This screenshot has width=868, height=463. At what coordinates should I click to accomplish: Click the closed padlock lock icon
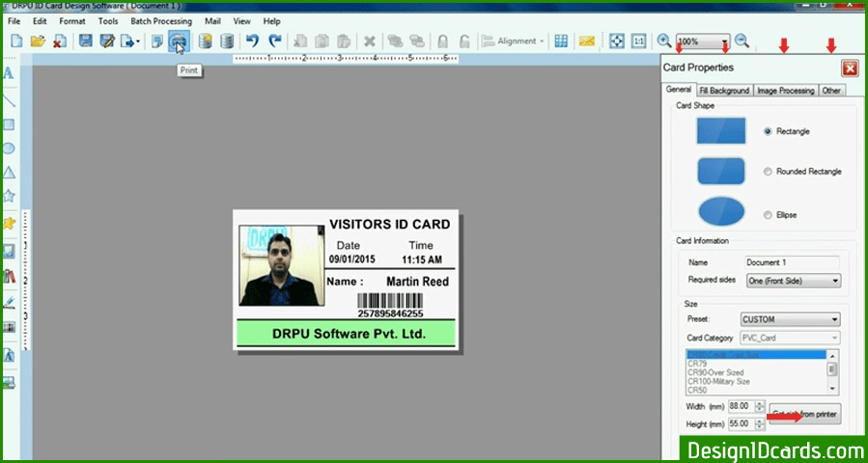click(x=442, y=41)
